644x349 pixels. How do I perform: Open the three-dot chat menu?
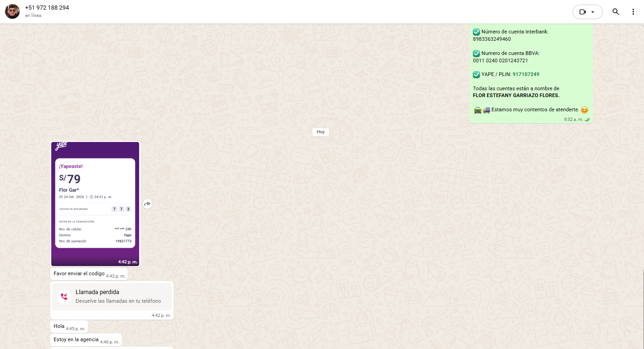click(x=633, y=12)
